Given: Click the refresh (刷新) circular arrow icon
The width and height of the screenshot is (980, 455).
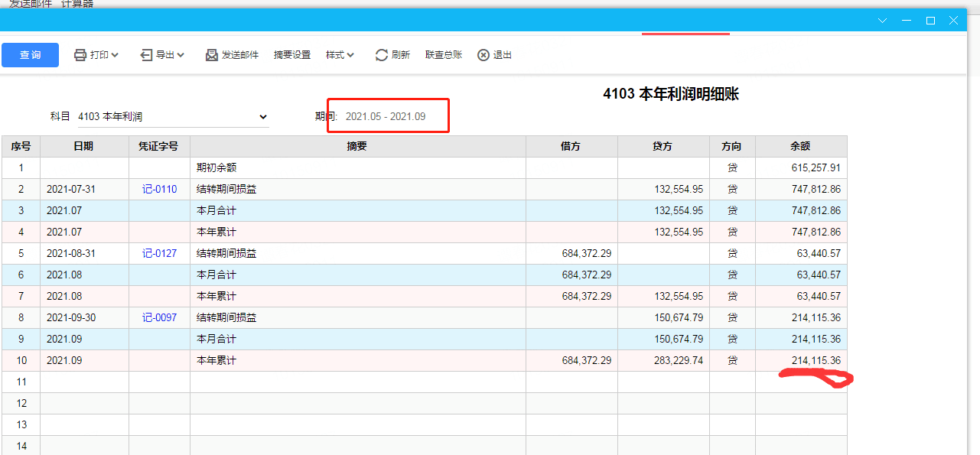Looking at the screenshot, I should click(381, 55).
